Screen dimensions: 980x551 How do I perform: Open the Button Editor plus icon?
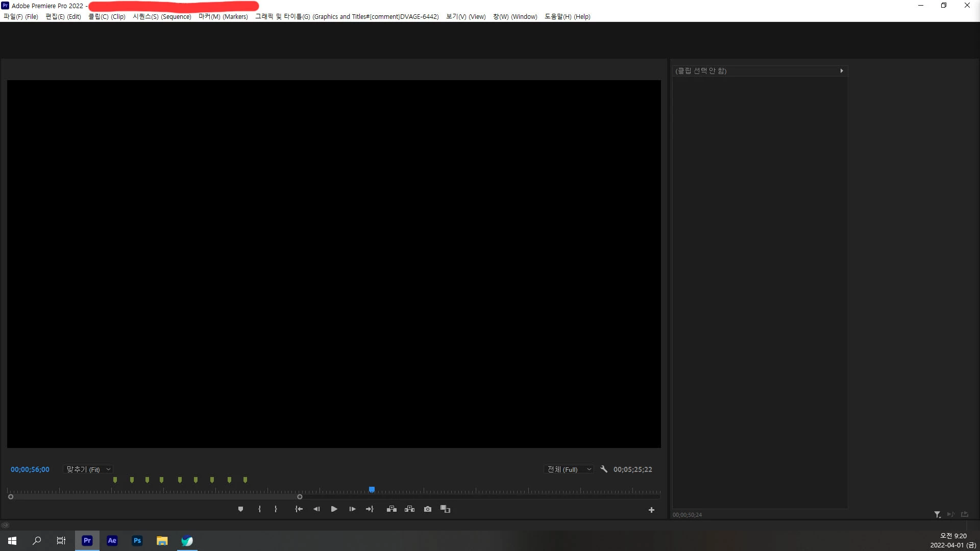pos(651,510)
